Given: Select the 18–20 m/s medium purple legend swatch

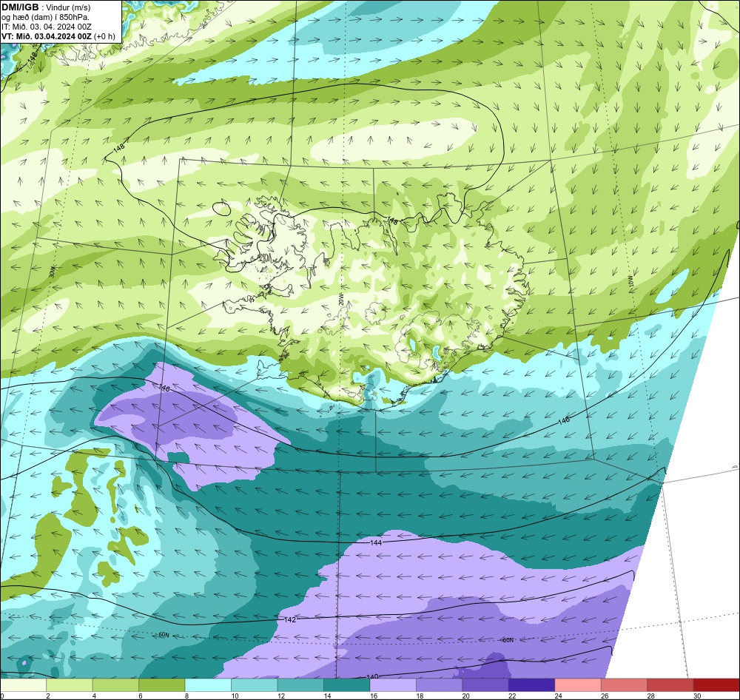Looking at the screenshot, I should click(440, 685).
